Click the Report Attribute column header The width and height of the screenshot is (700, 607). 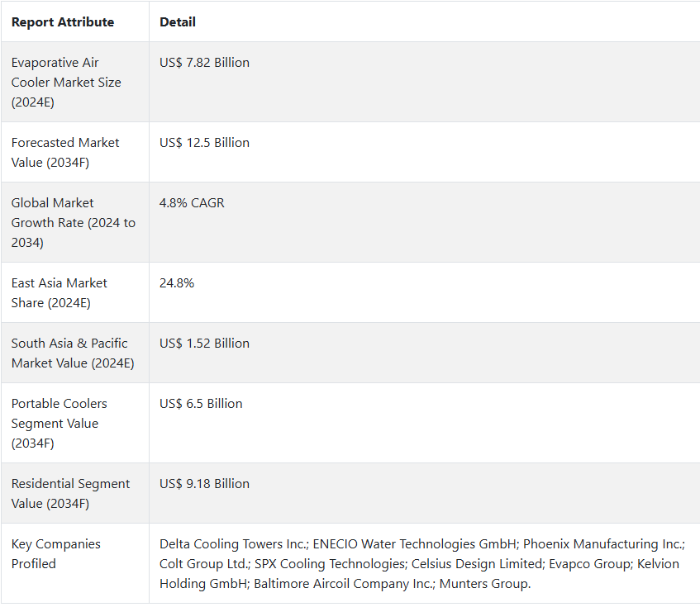[x=63, y=21]
